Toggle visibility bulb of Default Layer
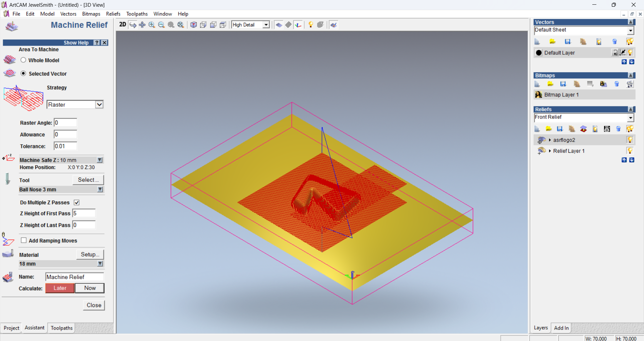This screenshot has width=644, height=341. (x=630, y=52)
